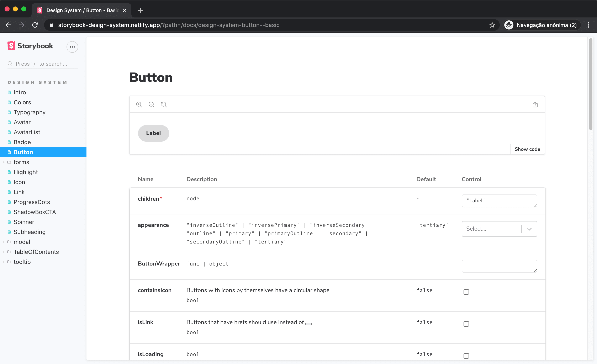The width and height of the screenshot is (597, 364).
Task: Click the containsIcon prop name
Action: tap(155, 290)
